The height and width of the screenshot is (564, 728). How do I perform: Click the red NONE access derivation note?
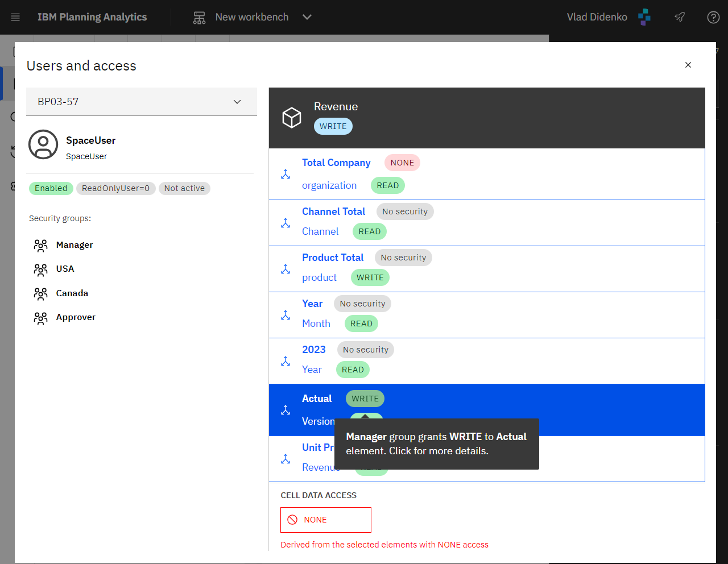(x=384, y=545)
